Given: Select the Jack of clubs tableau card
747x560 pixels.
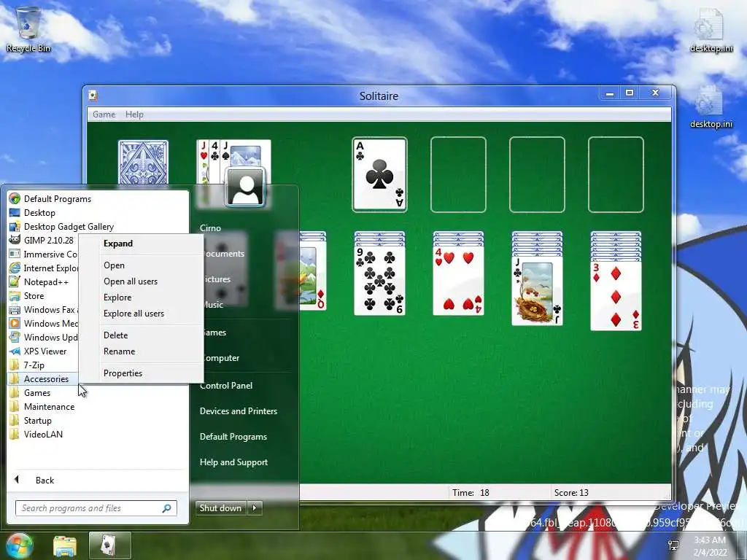Looking at the screenshot, I should coord(537,290).
